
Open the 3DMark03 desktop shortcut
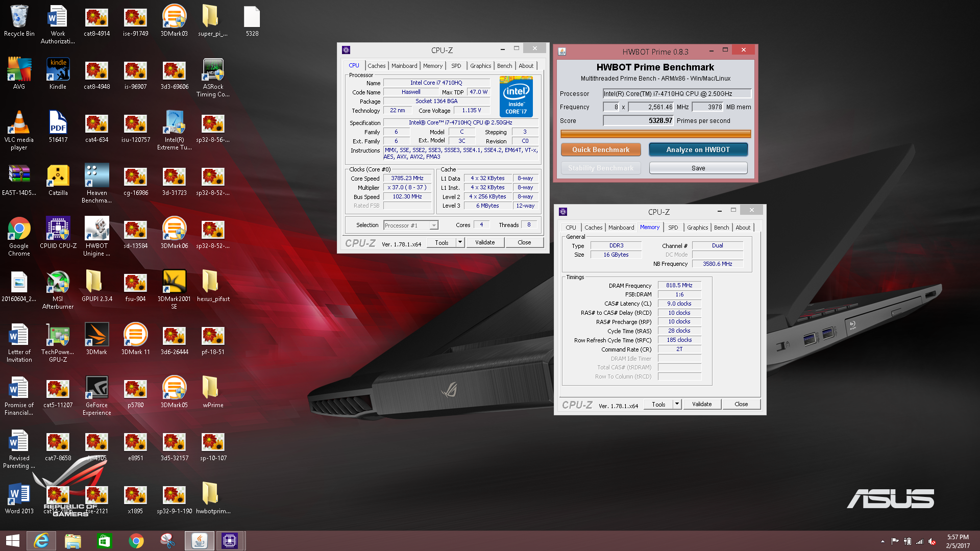(175, 20)
